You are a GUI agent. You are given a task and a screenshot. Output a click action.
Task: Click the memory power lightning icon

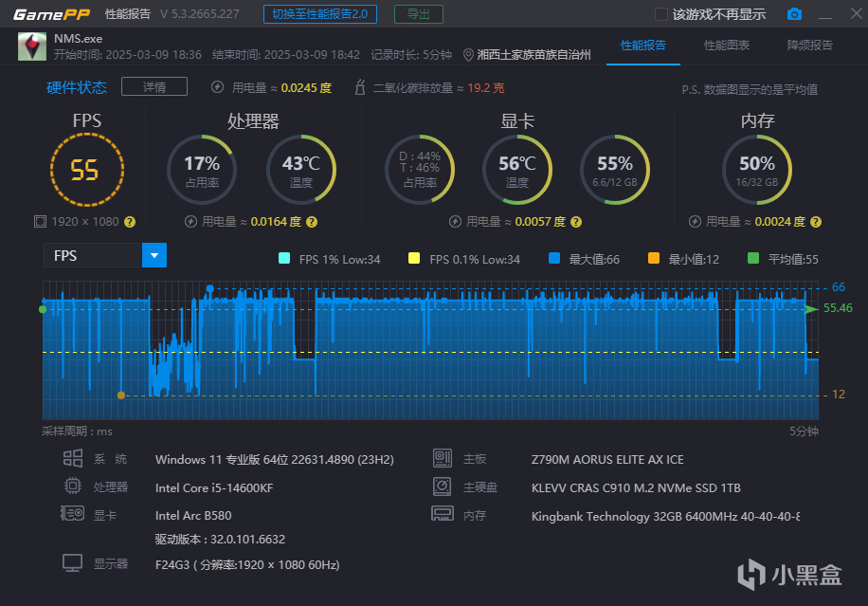click(695, 222)
